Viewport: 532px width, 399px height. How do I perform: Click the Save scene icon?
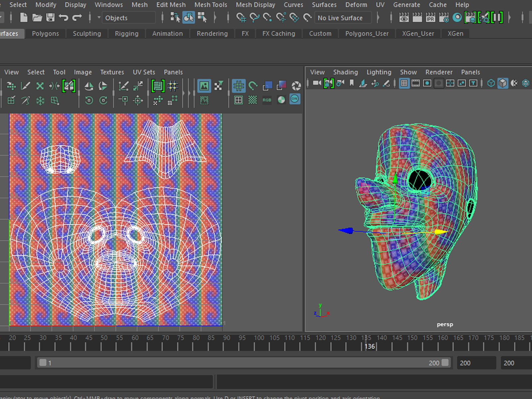point(50,18)
